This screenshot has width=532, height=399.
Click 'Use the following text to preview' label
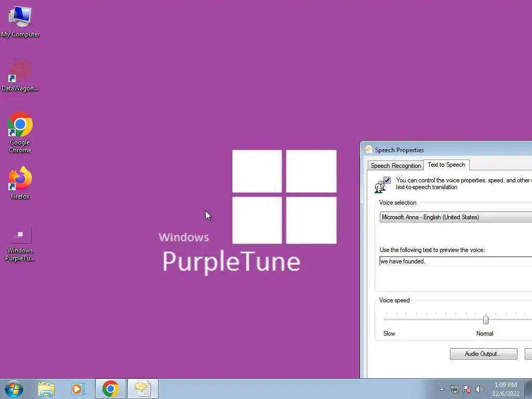pyautogui.click(x=432, y=250)
